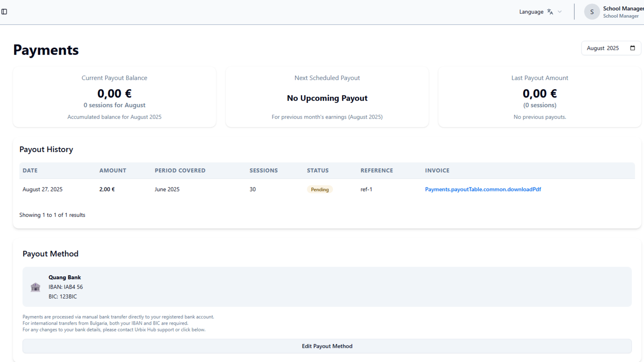Open the School Manager avatar circle
Screen dimensions: 644x362
point(592,12)
